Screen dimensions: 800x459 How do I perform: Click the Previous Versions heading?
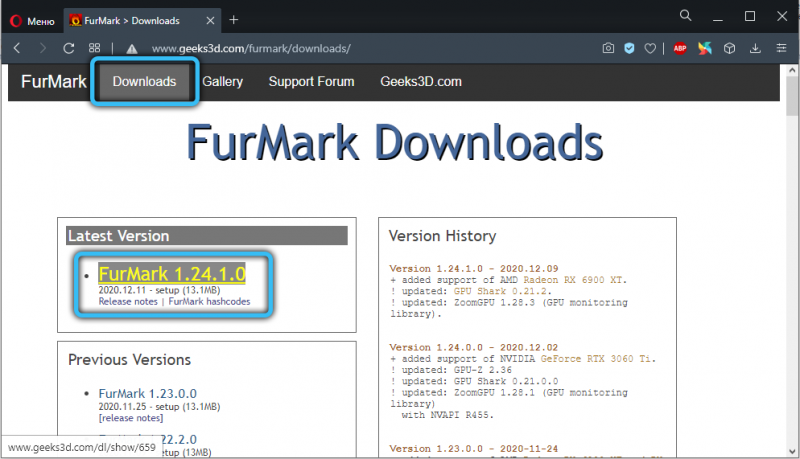[x=130, y=360]
